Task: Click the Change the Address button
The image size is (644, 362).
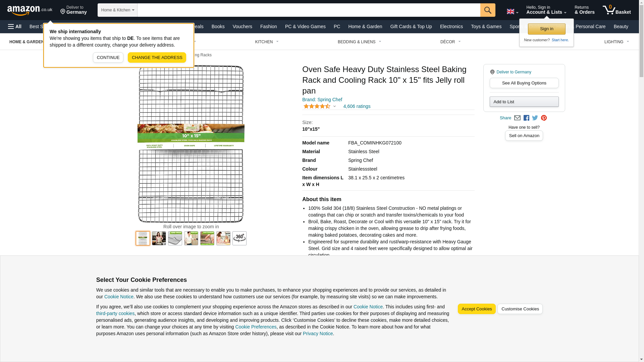Action: [x=157, y=58]
